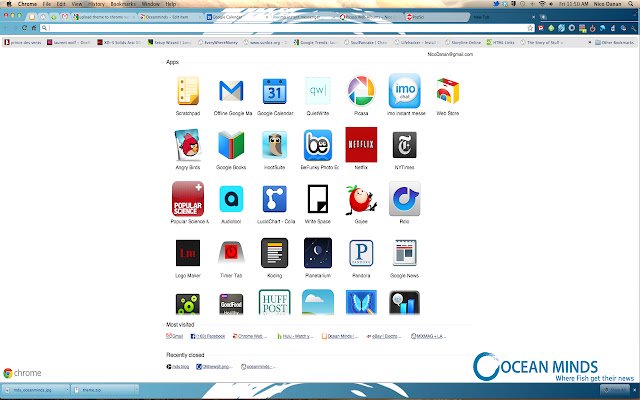This screenshot has height=400, width=640.
Task: Open the Planetarium app
Action: pos(318,253)
